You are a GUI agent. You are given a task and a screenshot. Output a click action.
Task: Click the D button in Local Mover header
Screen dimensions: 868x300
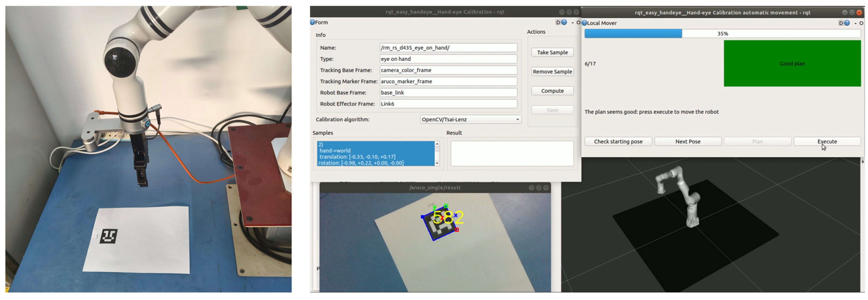[x=841, y=23]
